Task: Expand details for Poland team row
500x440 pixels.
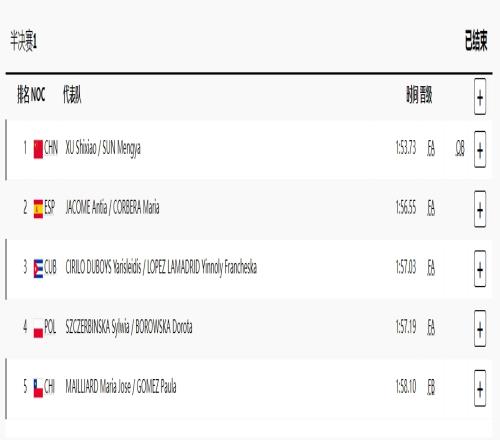Action: [480, 328]
